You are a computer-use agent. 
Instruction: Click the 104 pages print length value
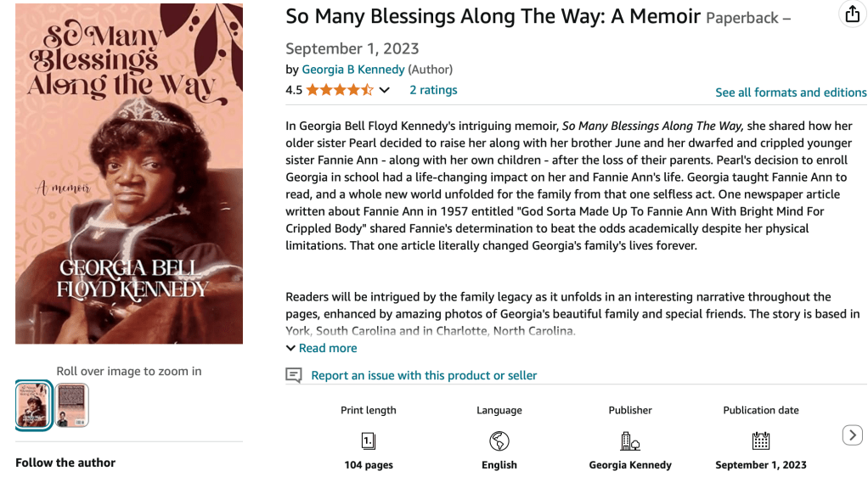(369, 465)
